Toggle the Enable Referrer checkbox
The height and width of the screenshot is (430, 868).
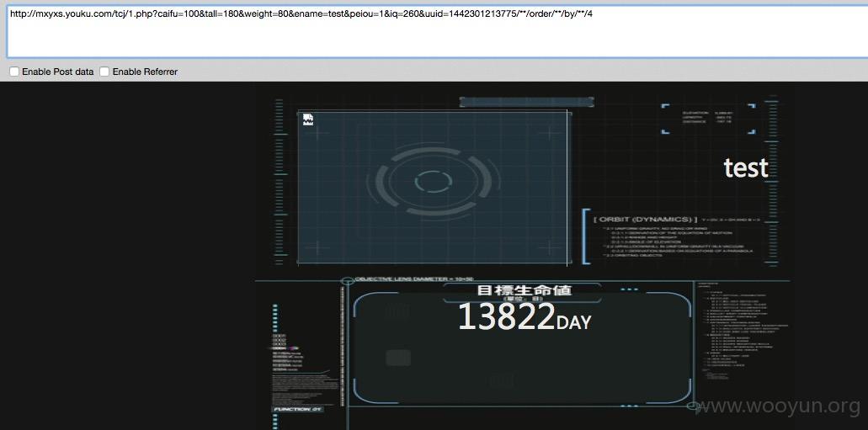104,72
